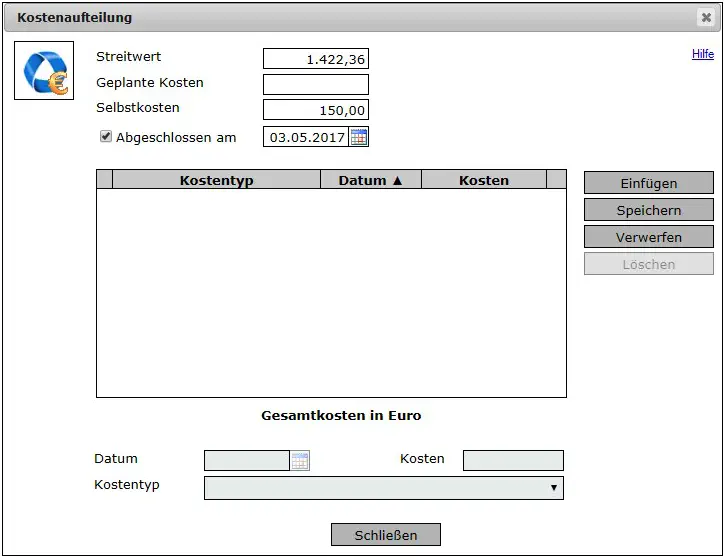Image resolution: width=725 pixels, height=560 pixels.
Task: Click into the Geplante Kosten field
Action: [315, 85]
